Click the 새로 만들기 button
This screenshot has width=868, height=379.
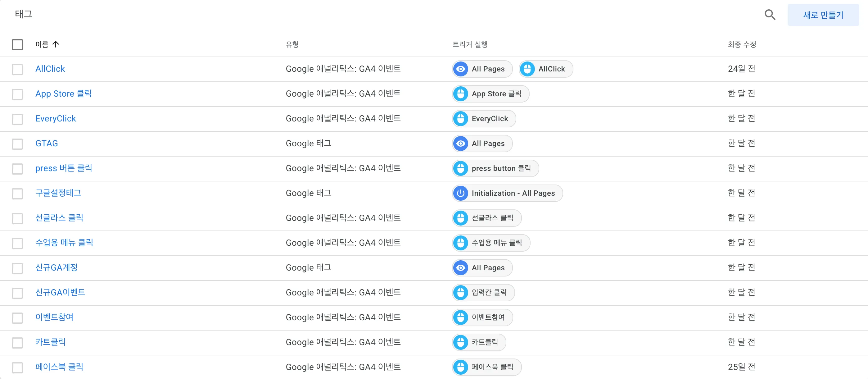click(x=823, y=15)
